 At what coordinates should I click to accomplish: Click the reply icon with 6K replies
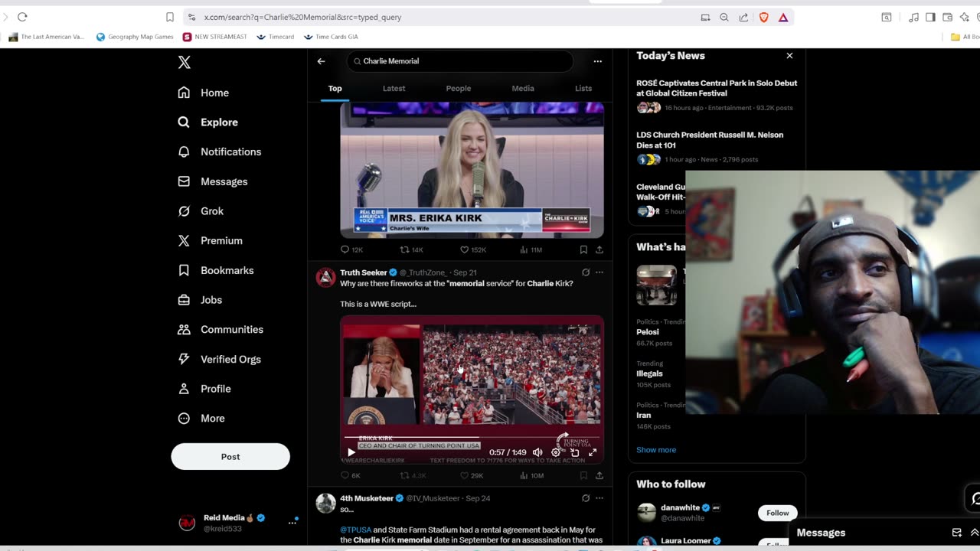point(345,475)
